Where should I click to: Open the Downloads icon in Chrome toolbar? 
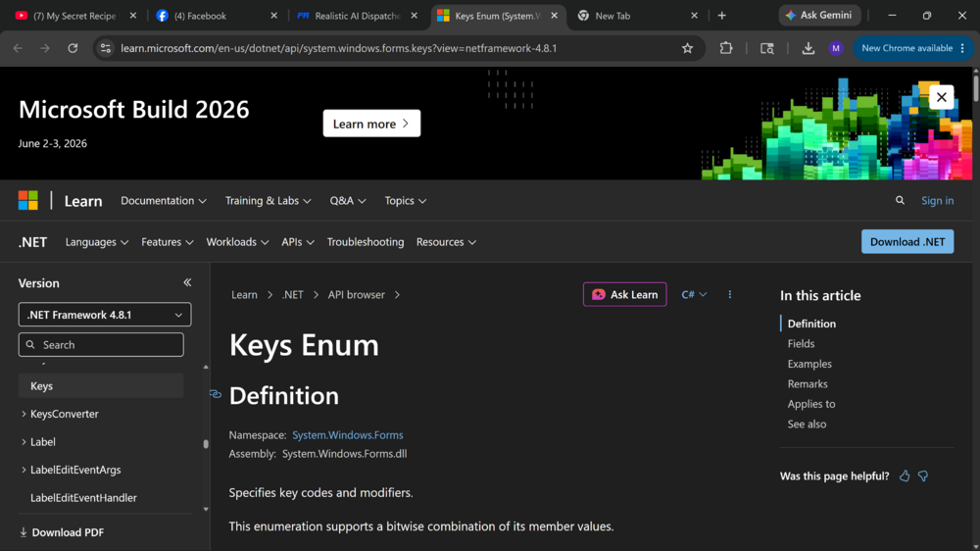click(808, 48)
